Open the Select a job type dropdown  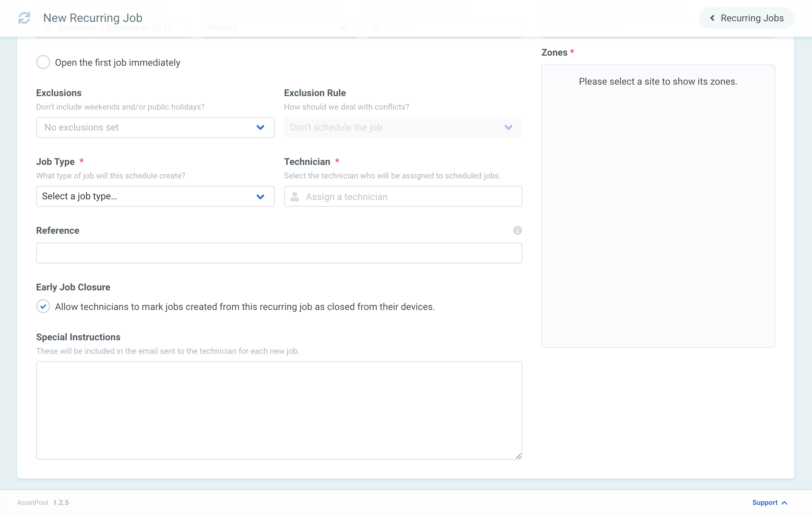[x=155, y=196]
